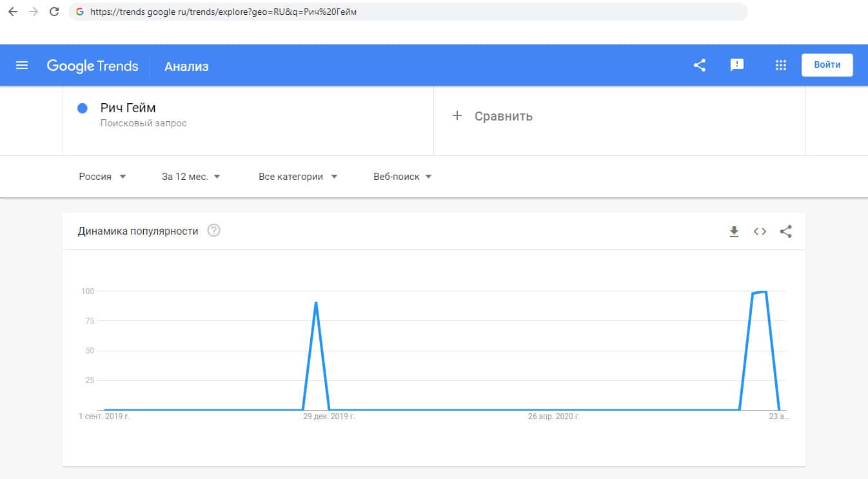Open the embed code icon for the chart
The height and width of the screenshot is (479, 868).
click(x=760, y=232)
